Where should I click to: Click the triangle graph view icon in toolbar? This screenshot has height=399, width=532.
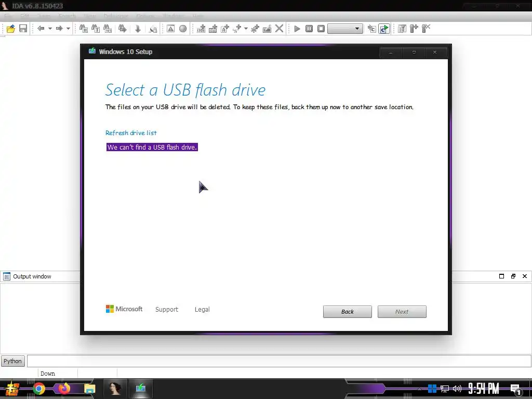point(170,29)
